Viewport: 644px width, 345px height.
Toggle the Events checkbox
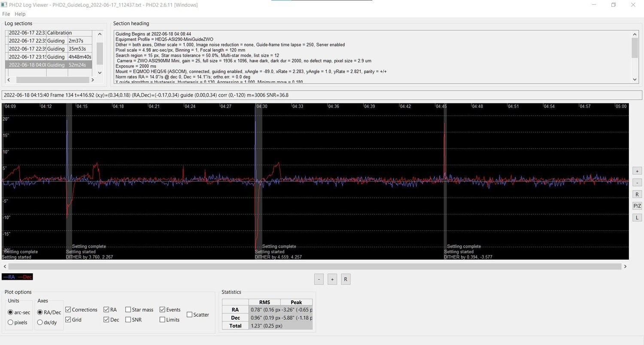(170, 310)
